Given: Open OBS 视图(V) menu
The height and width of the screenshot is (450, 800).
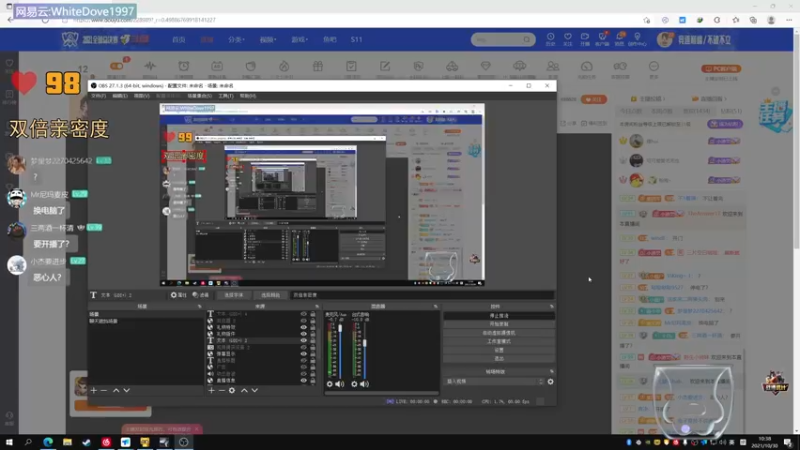Looking at the screenshot, I should pos(142,96).
